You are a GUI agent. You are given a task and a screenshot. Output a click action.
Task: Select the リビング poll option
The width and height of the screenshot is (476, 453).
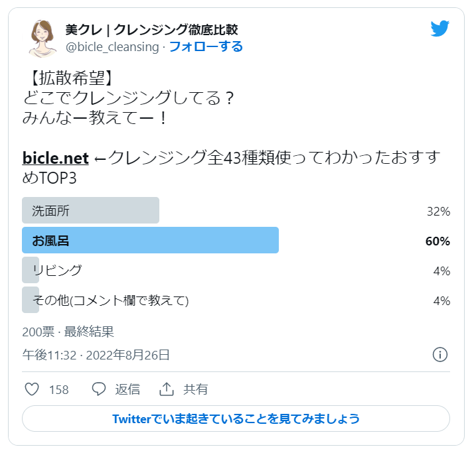pos(57,271)
